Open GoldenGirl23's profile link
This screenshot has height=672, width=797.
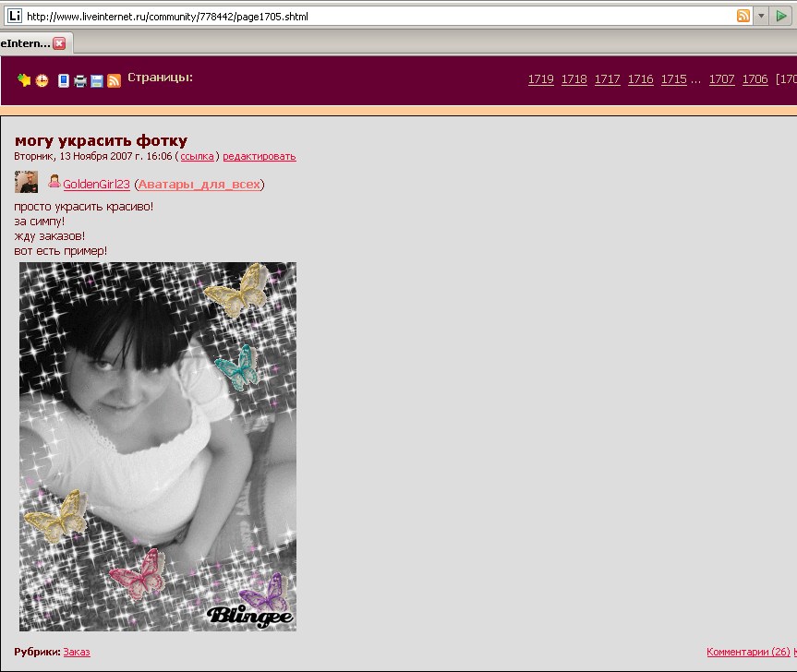tap(96, 185)
